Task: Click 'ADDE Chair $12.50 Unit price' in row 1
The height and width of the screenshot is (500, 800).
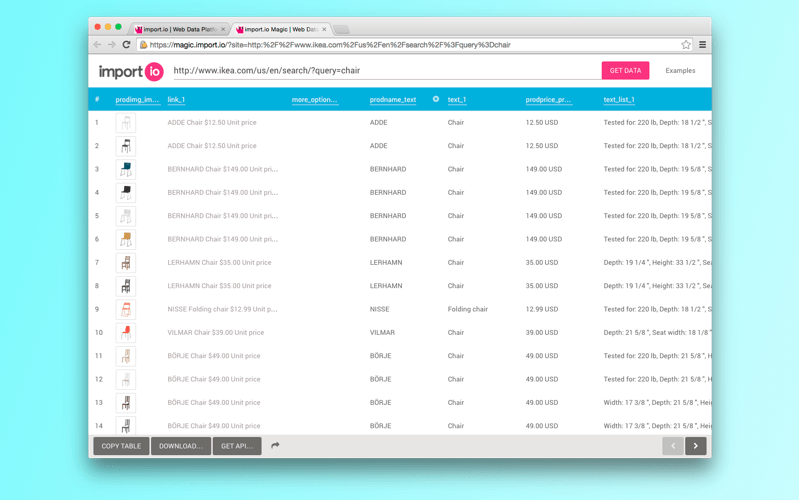Action: pyautogui.click(x=212, y=122)
